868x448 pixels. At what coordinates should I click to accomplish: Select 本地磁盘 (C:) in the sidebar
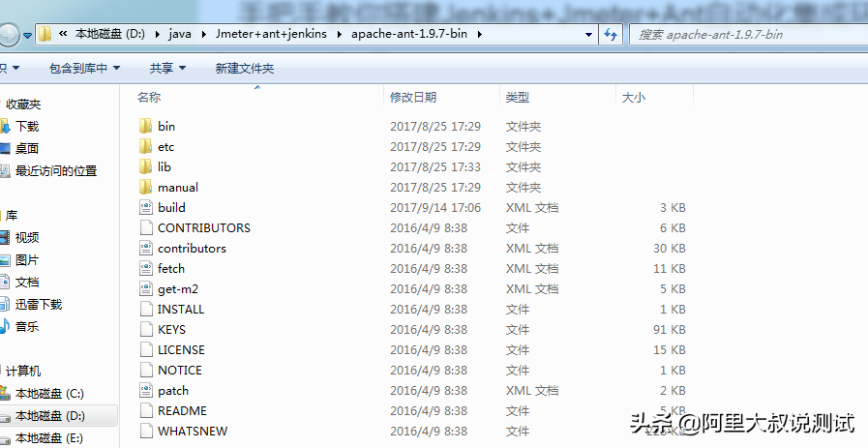pyautogui.click(x=49, y=394)
